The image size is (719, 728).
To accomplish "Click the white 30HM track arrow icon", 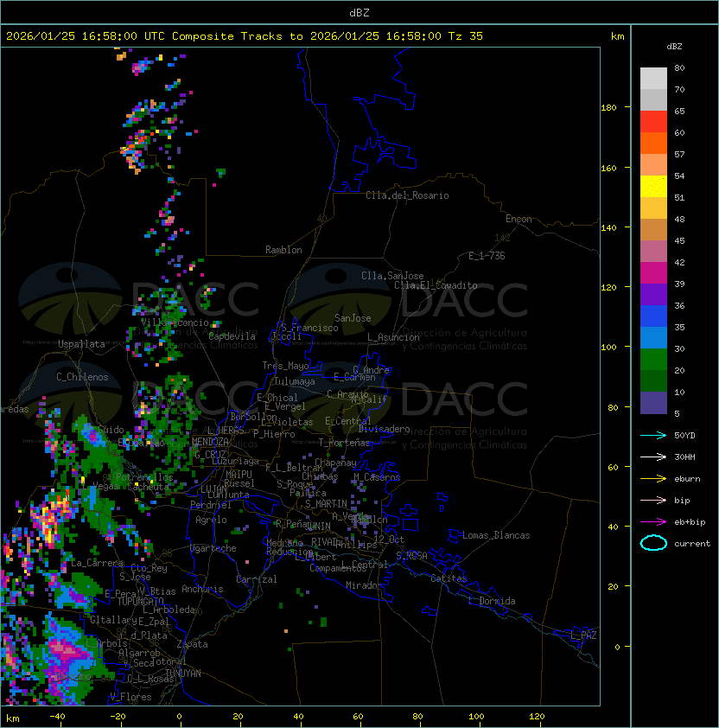I will point(653,457).
